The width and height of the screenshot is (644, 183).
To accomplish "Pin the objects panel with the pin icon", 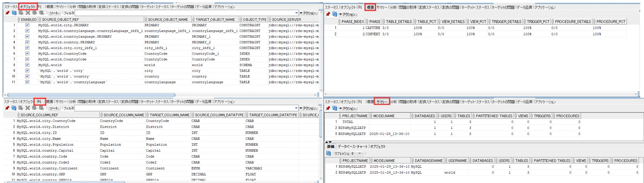I will pyautogui.click(x=7, y=13).
